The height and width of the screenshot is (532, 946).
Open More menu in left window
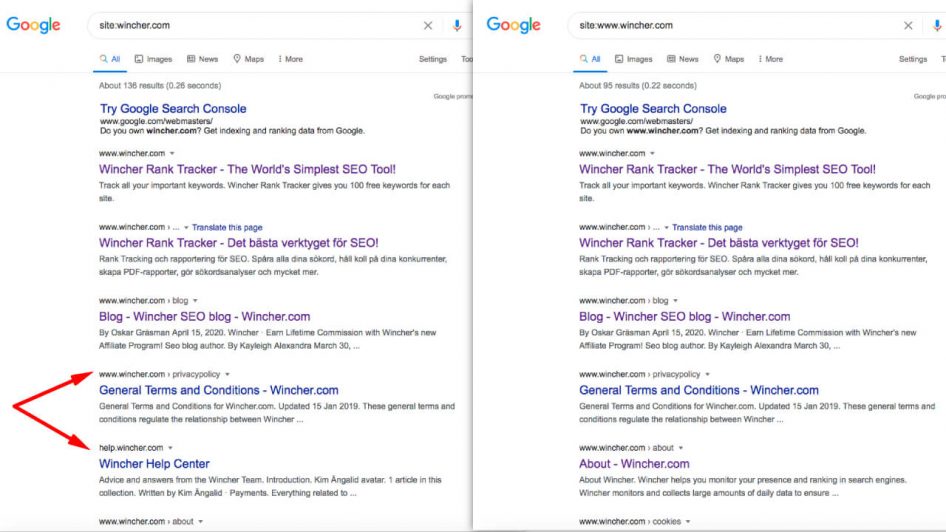tap(290, 59)
